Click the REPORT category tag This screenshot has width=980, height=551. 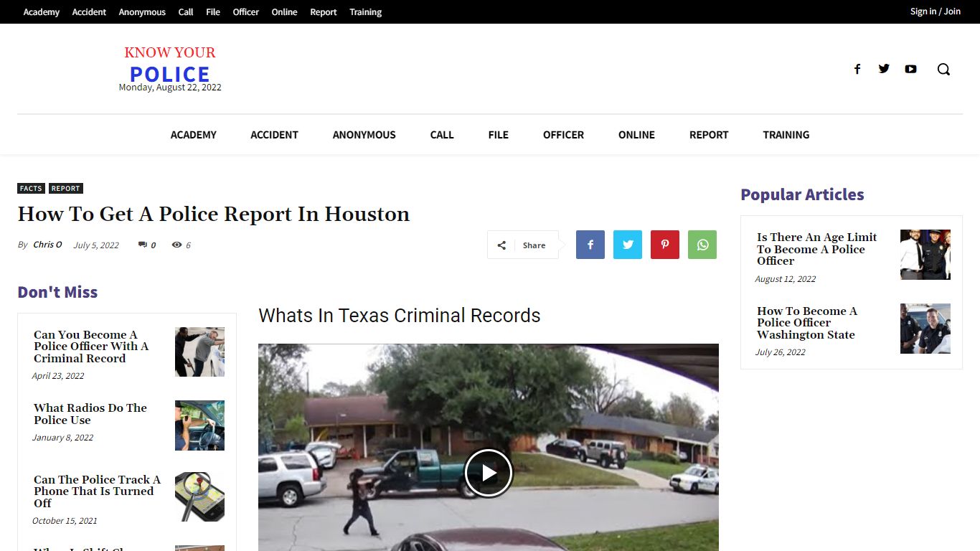pyautogui.click(x=65, y=188)
